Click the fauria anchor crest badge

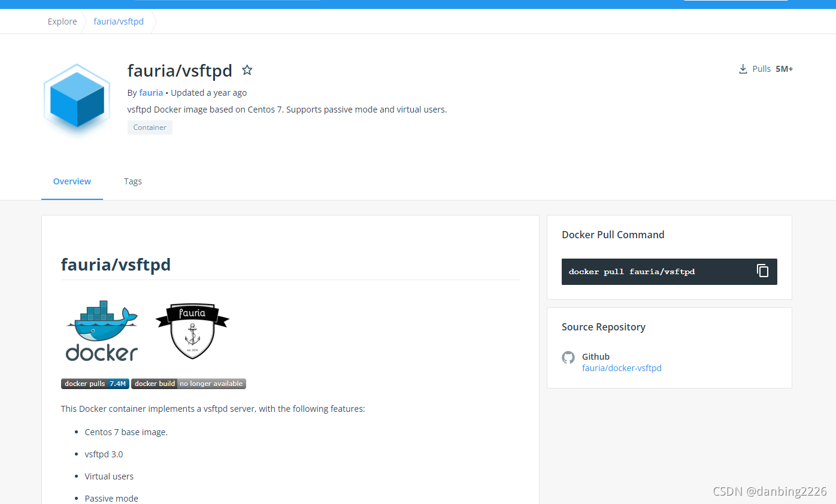pyautogui.click(x=192, y=330)
